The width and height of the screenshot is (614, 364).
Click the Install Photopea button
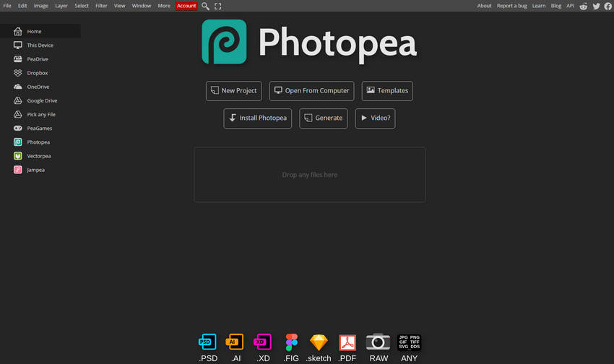pyautogui.click(x=258, y=118)
